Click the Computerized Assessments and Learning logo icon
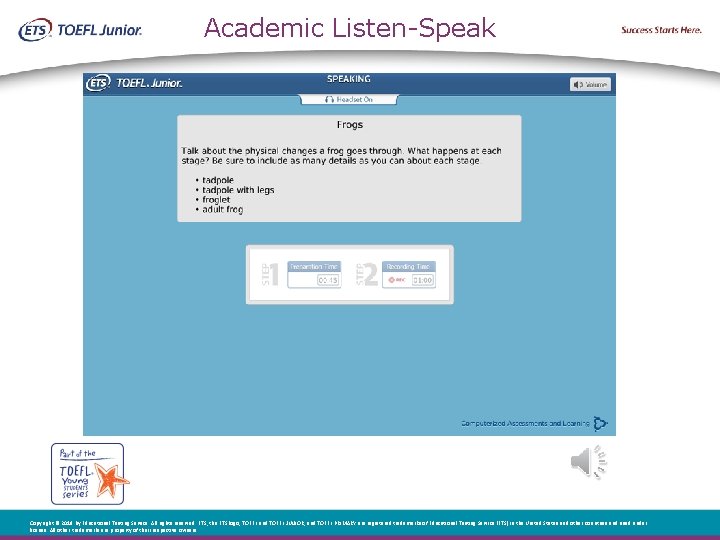The height and width of the screenshot is (540, 720). click(x=600, y=423)
